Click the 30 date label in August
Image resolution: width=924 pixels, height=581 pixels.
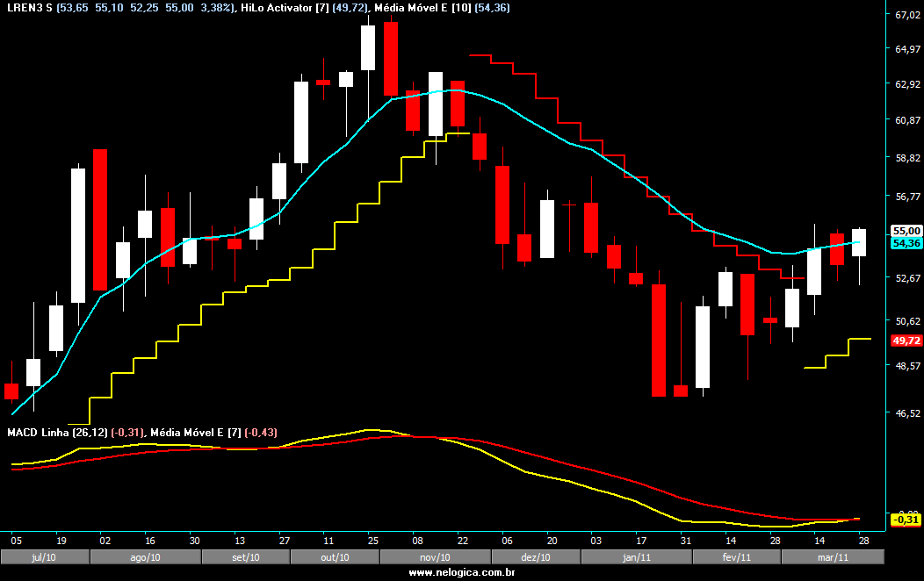click(x=194, y=541)
